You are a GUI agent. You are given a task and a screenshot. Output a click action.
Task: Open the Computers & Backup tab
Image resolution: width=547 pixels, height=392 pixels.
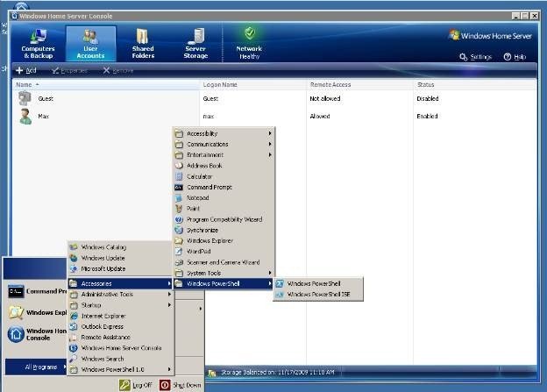(38, 45)
